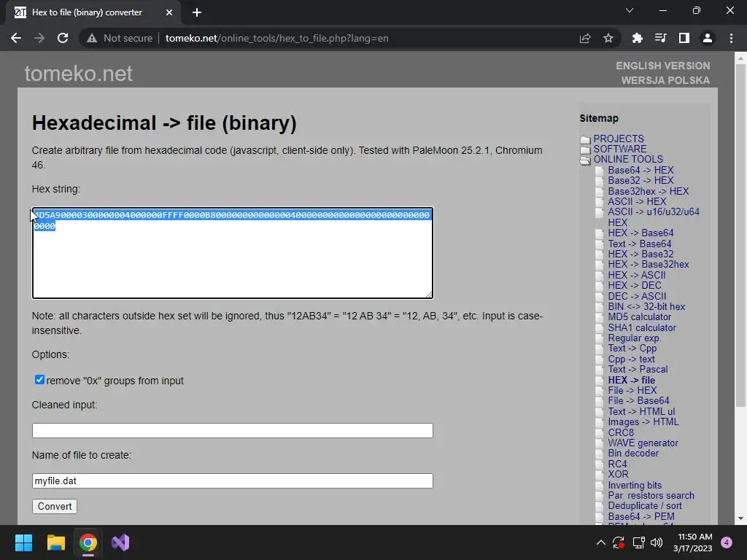Open the Chrome profile avatar icon
This screenshot has height=560, width=747.
click(708, 38)
